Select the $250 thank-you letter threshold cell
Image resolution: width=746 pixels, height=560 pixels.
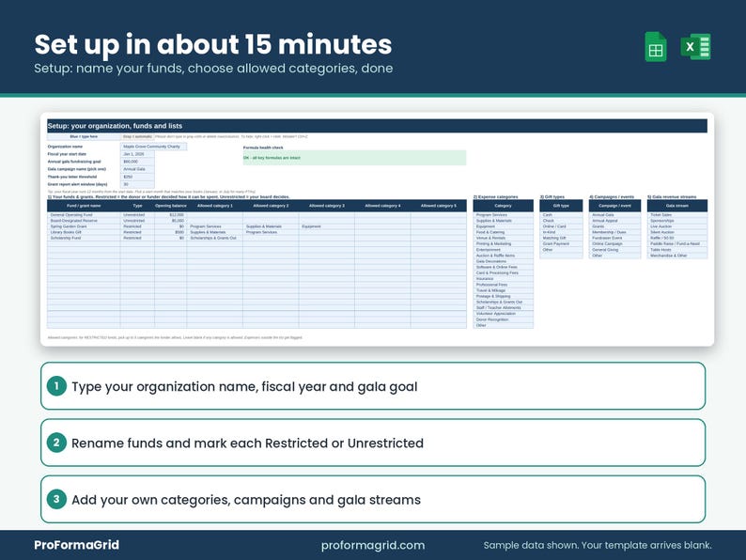137,177
